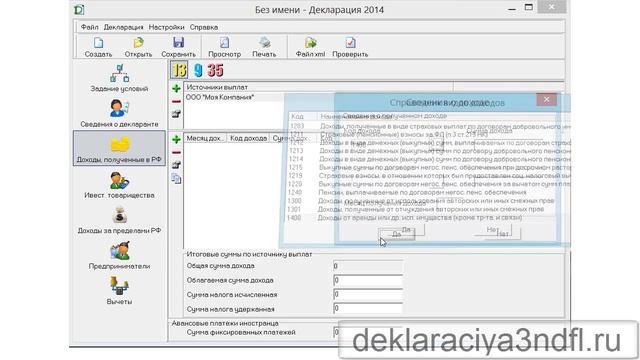Decline with the Нет button
The width and height of the screenshot is (640, 360).
[x=502, y=234]
